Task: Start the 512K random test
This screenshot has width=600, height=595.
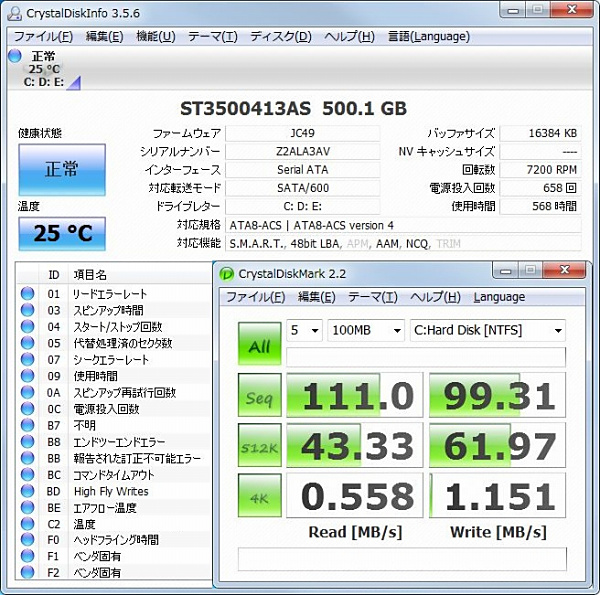Action: [x=259, y=445]
